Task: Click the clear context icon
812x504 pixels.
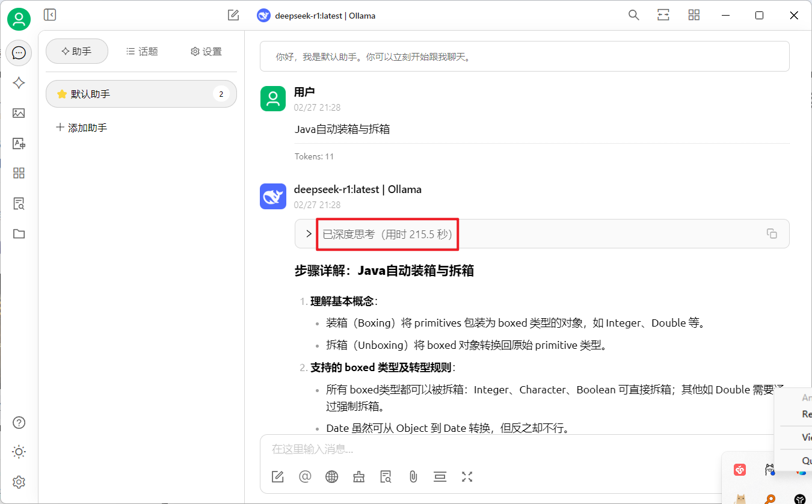Action: pos(440,477)
